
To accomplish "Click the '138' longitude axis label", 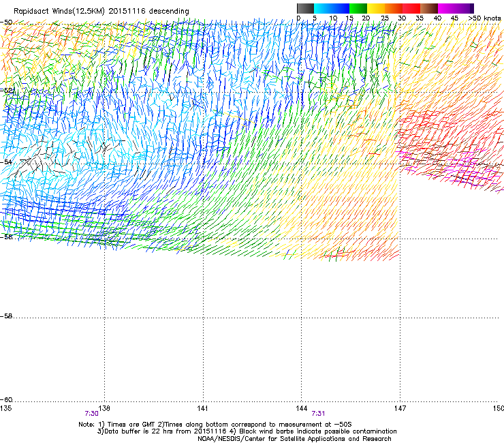I will [x=104, y=408].
